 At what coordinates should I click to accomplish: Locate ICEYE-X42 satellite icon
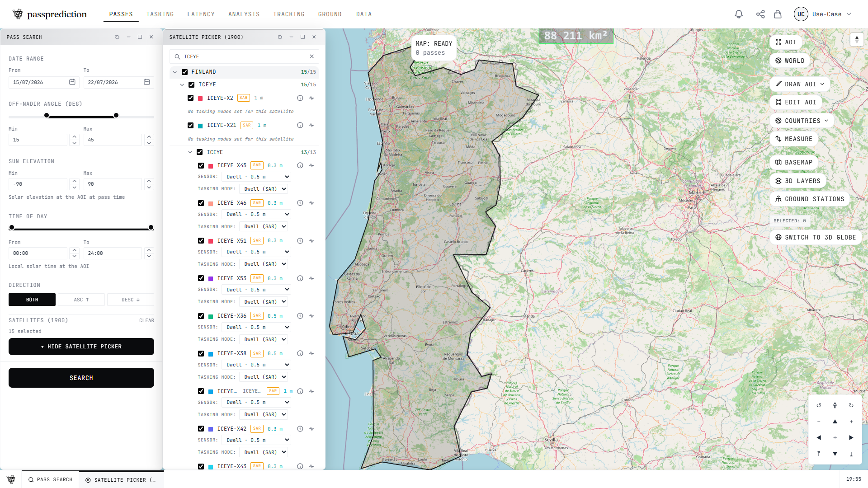[311, 429]
